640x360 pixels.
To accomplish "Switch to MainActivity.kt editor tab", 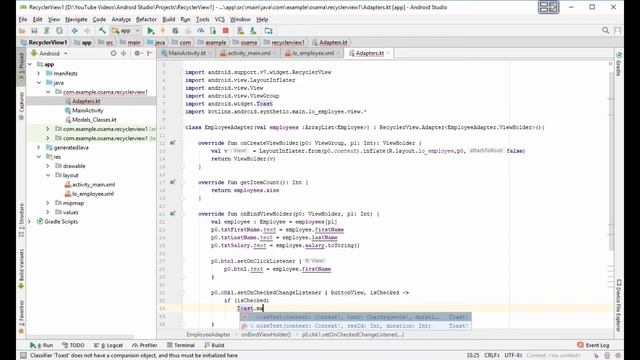I will [x=187, y=53].
